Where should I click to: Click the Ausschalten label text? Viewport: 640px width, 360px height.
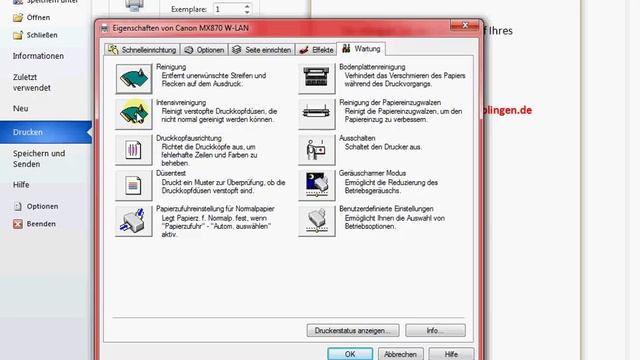click(357, 138)
